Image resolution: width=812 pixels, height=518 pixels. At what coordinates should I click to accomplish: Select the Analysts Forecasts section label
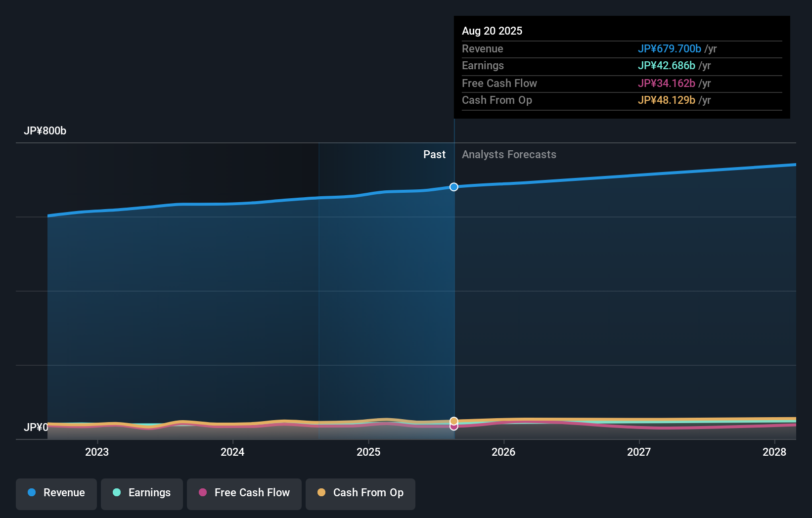tap(509, 154)
